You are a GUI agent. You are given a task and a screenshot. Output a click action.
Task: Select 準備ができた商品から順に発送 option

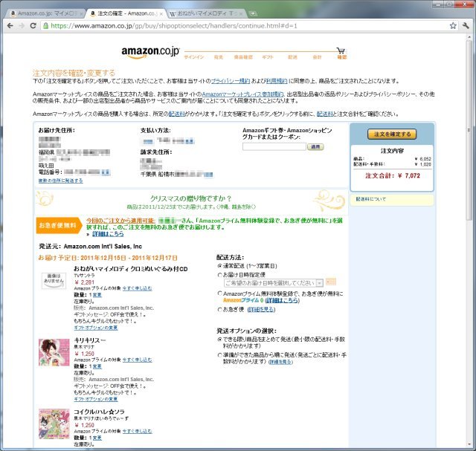pyautogui.click(x=220, y=355)
